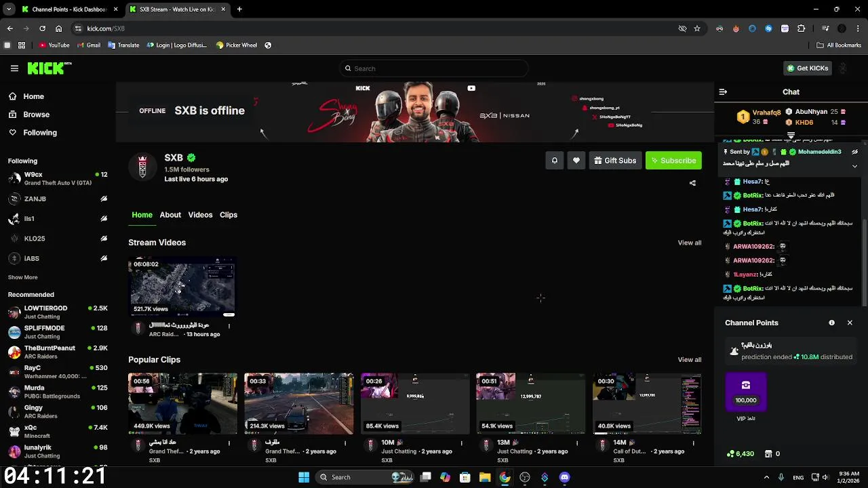The height and width of the screenshot is (488, 868).
Task: Select the Clips channel tab
Action: pyautogui.click(x=229, y=215)
